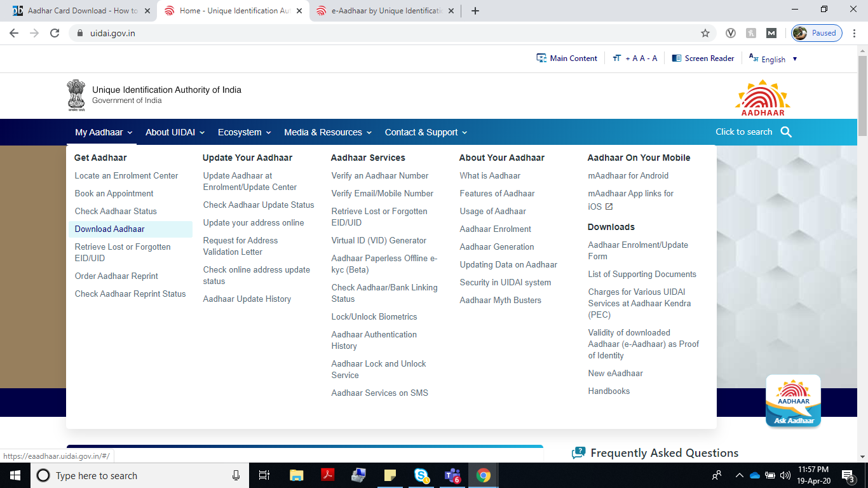Choose Order Aadhaar Reprint
Viewport: 868px width, 488px height.
(x=116, y=276)
